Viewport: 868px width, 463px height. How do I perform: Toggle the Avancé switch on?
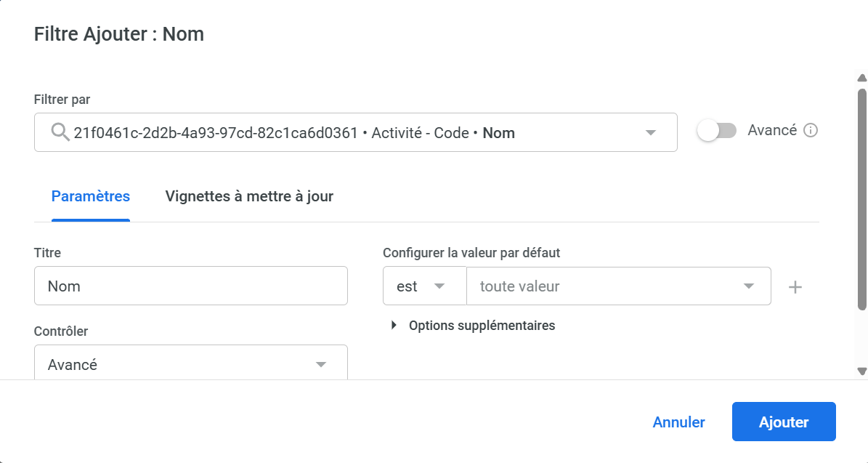click(716, 131)
